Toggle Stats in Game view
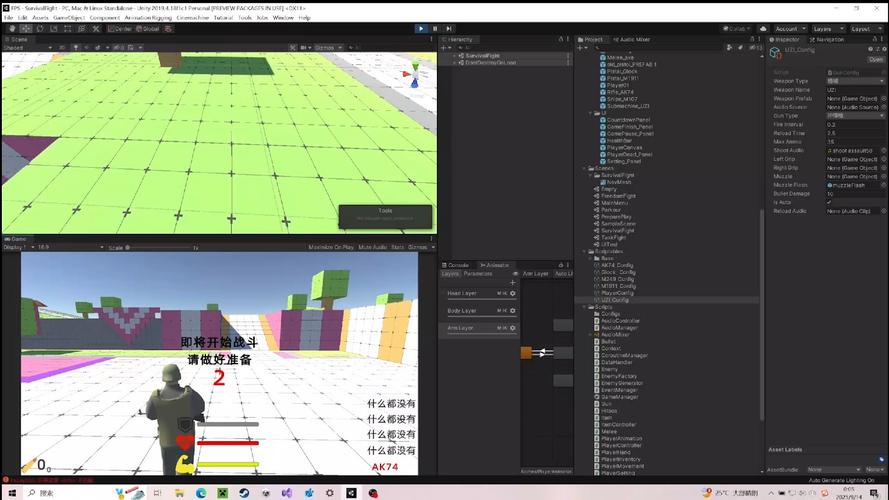Image resolution: width=889 pixels, height=500 pixels. [397, 247]
